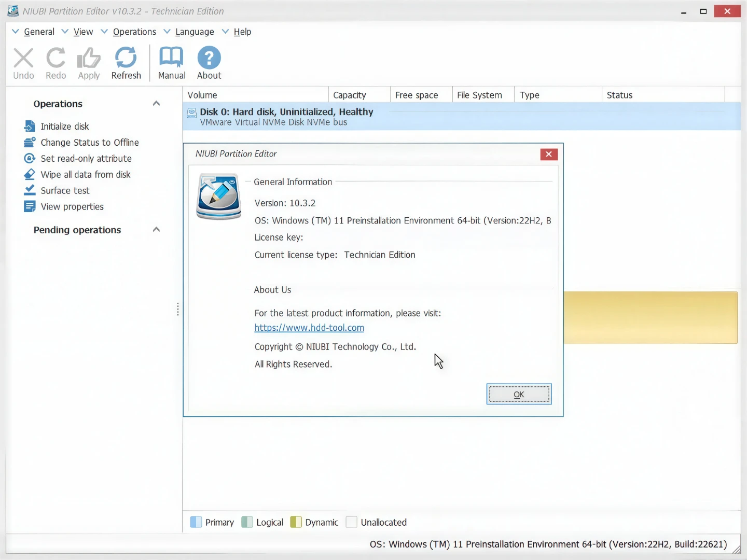Maximize the NIUBI main window
Viewport: 747px width, 560px height.
pyautogui.click(x=703, y=11)
